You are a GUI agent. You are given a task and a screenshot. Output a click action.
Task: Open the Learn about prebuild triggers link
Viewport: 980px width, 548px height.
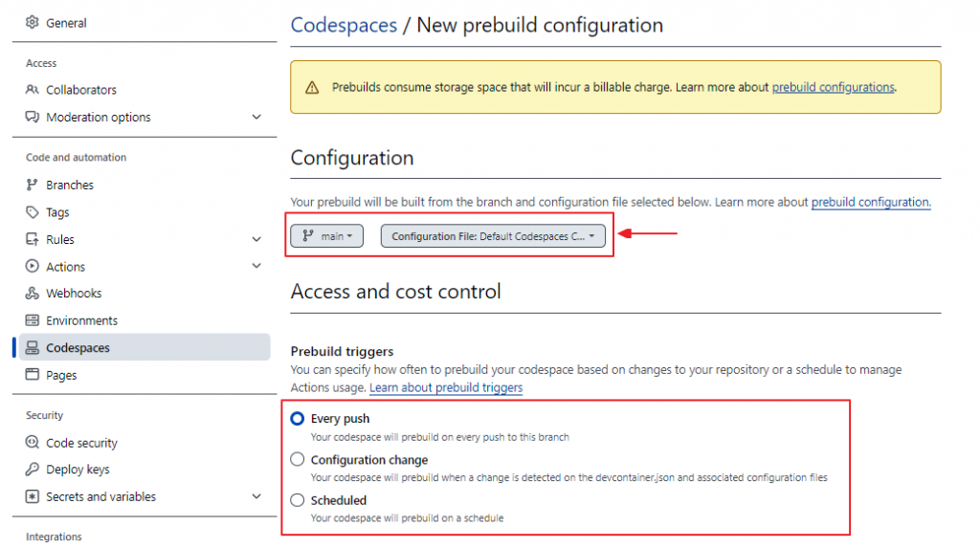click(446, 387)
